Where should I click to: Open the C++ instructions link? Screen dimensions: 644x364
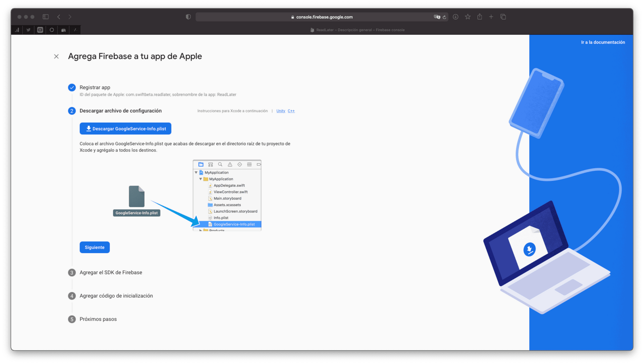pos(291,111)
